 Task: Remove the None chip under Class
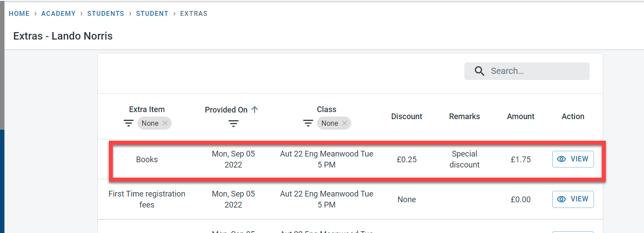click(x=345, y=123)
